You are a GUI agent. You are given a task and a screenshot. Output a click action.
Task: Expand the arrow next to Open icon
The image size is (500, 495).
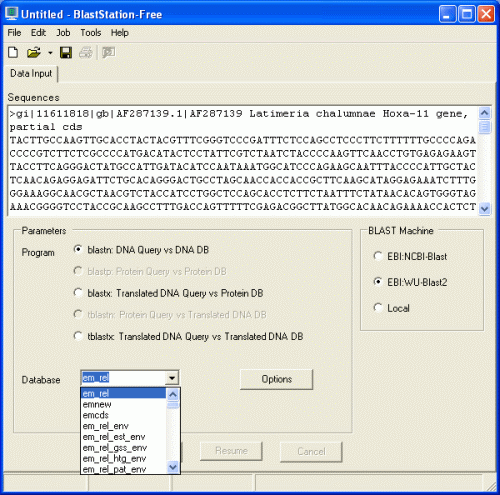click(x=50, y=53)
